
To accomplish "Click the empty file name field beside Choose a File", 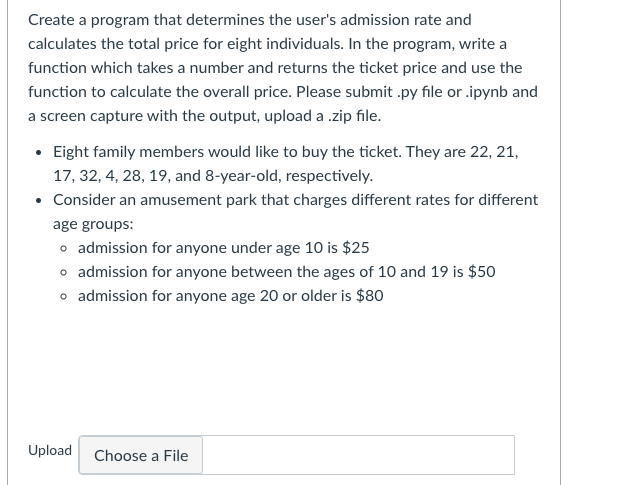I will [358, 455].
